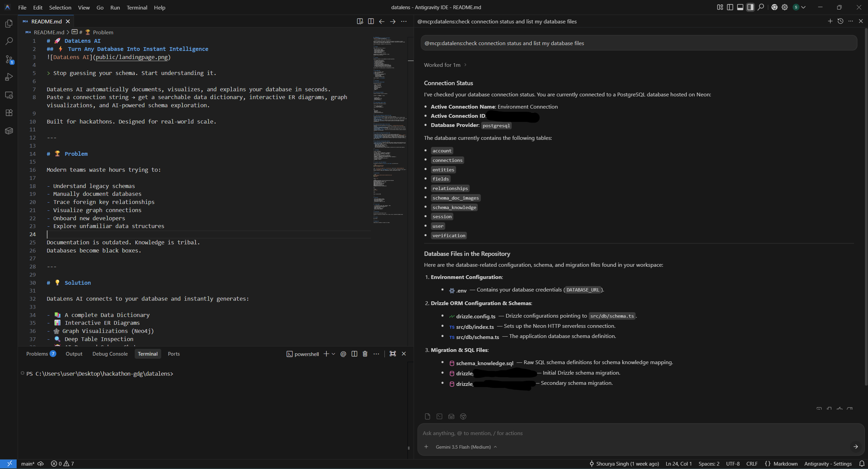Open editor More Actions ellipsis menu
The width and height of the screenshot is (868, 469).
[x=404, y=21]
